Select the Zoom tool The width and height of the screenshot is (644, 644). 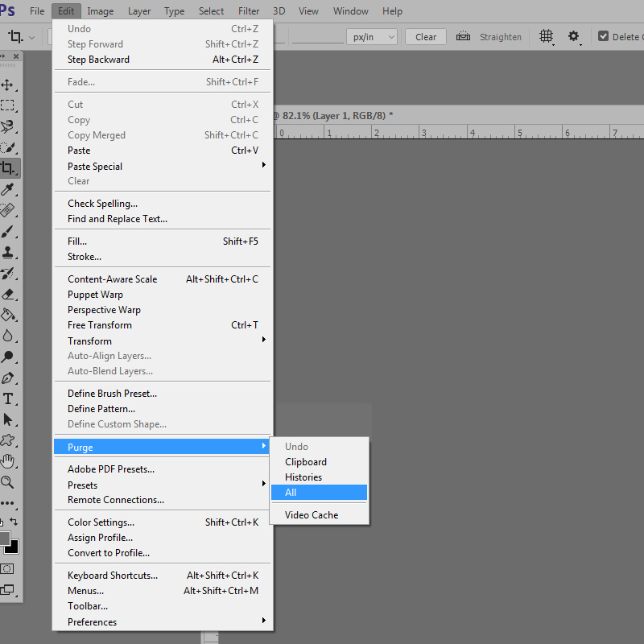[x=8, y=482]
